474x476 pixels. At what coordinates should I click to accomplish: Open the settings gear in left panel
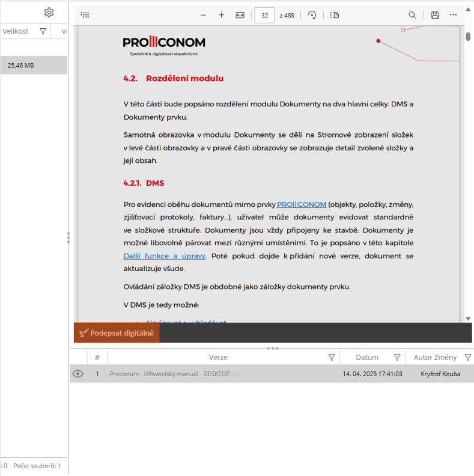49,13
